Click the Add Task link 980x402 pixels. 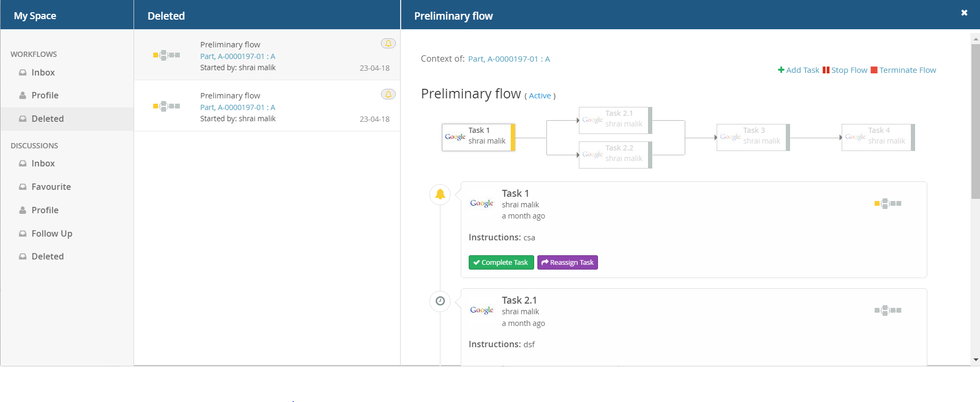click(799, 70)
